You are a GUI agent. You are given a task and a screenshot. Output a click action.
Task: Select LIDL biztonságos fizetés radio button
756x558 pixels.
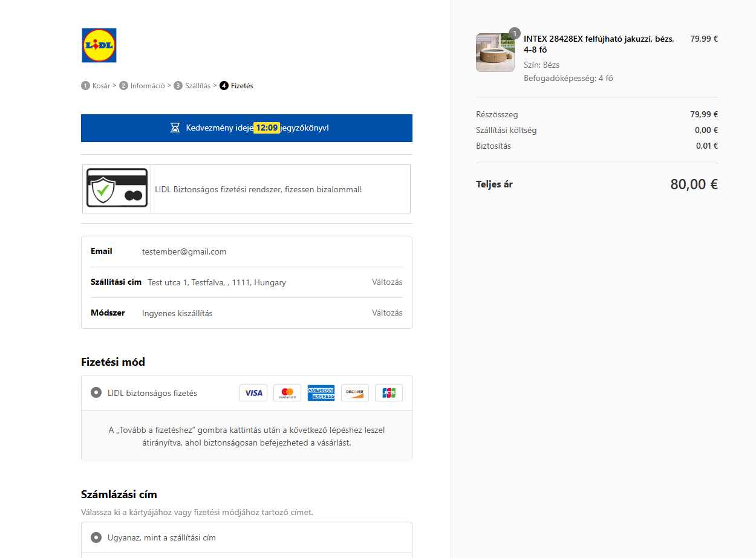coord(96,392)
